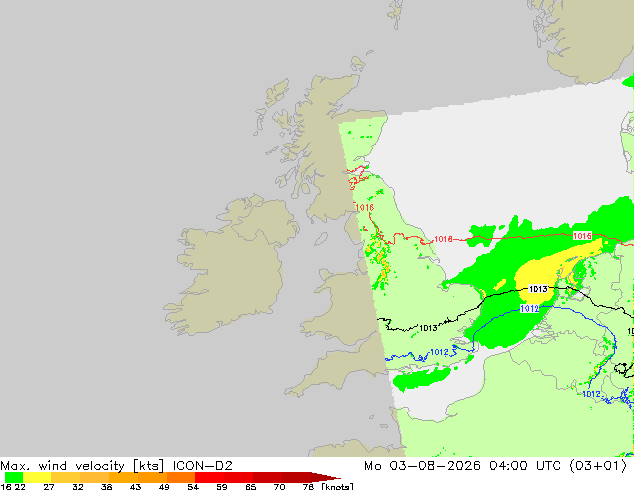This screenshot has width=634, height=490.
Task: Select the 27–32 knots light orange swatch
Action: point(65,477)
